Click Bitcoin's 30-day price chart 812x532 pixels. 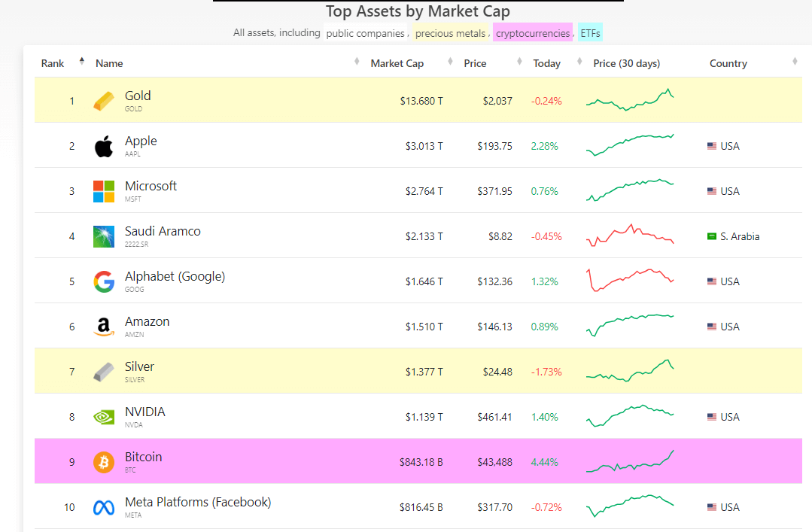click(x=630, y=461)
